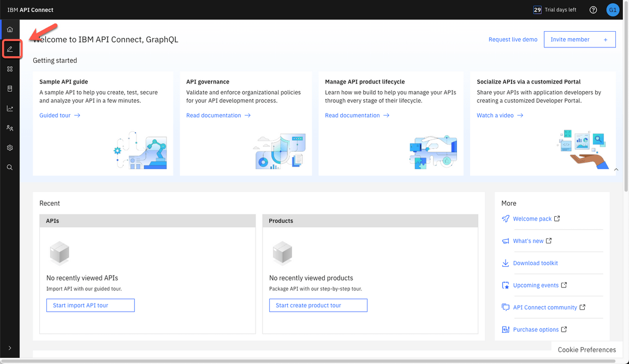The width and height of the screenshot is (629, 364).
Task: Open the Welcome pack link
Action: [532, 218]
